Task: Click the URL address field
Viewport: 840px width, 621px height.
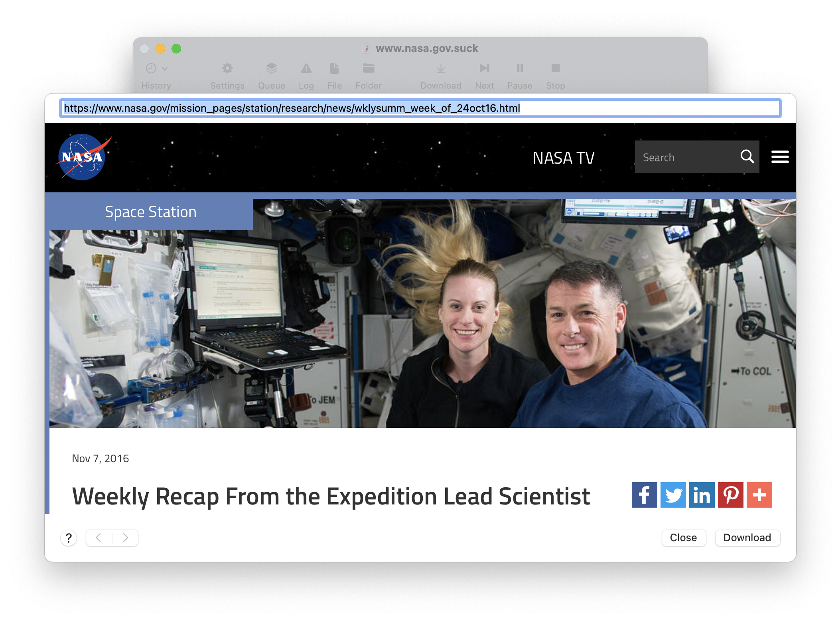Action: coord(420,108)
